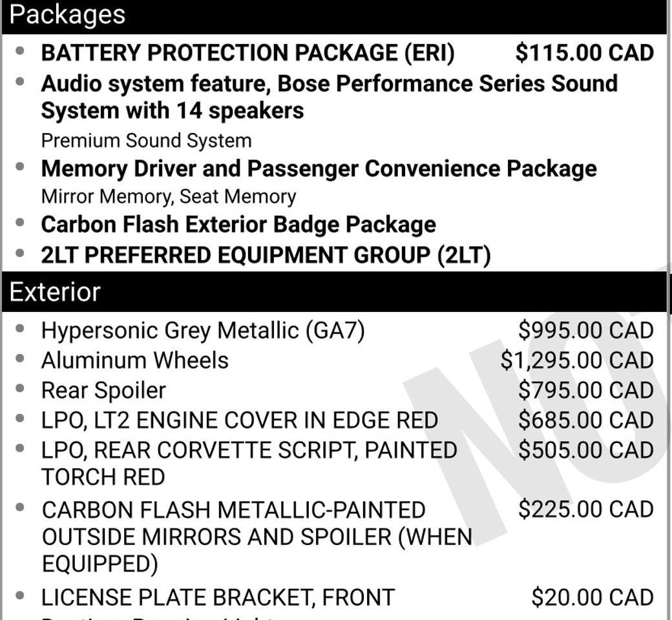
Task: Open 2LT Preferred Equipment Group item
Action: tap(266, 255)
